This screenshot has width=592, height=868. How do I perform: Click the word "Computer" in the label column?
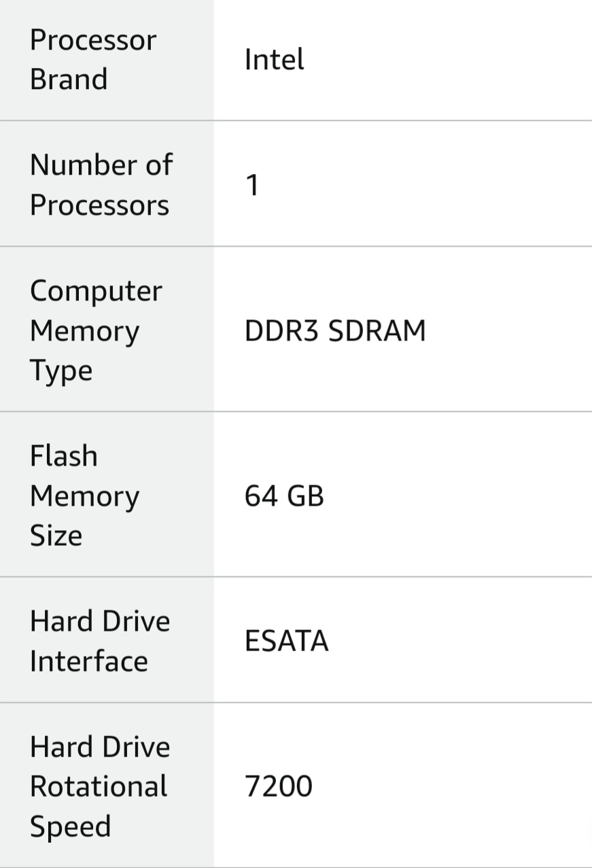96,291
